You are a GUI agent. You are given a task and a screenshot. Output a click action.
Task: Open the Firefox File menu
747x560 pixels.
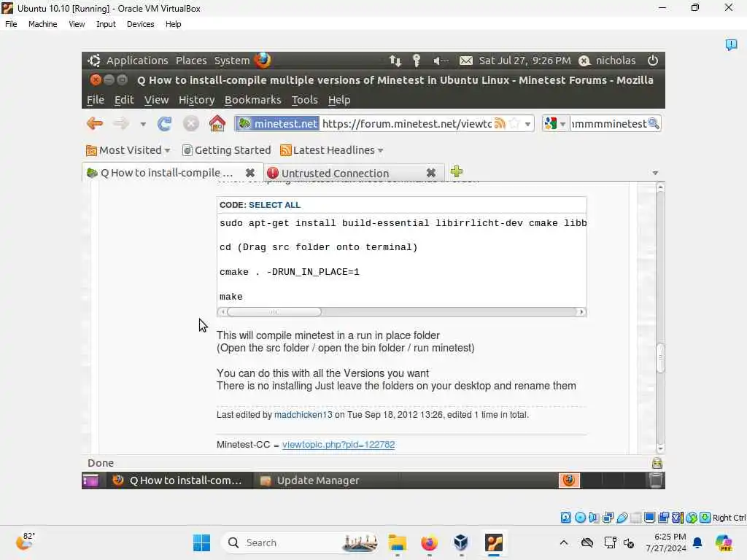(96, 100)
